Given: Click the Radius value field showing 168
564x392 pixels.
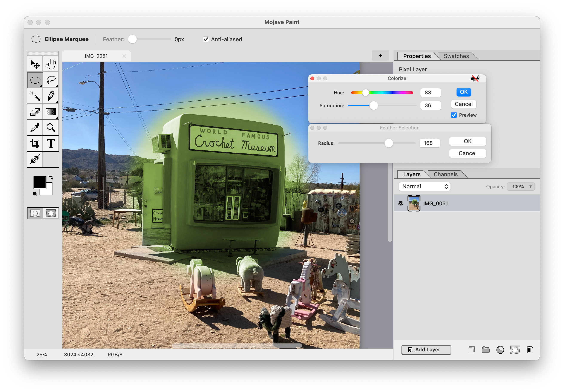Looking at the screenshot, I should (430, 143).
